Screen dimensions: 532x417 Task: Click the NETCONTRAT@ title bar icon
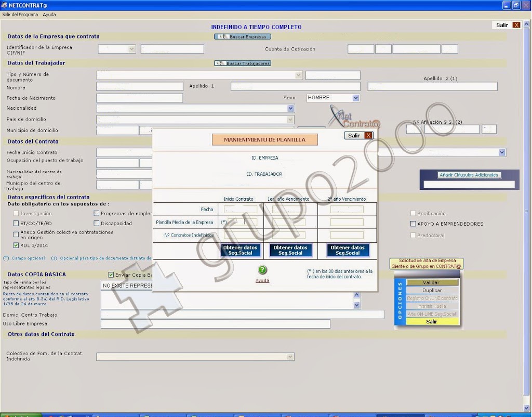click(4, 5)
